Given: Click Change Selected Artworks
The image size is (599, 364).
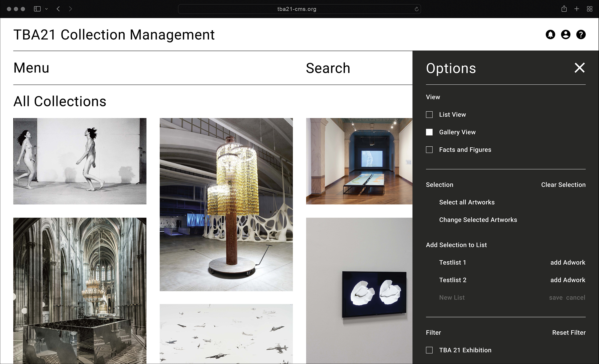Looking at the screenshot, I should [x=478, y=220].
